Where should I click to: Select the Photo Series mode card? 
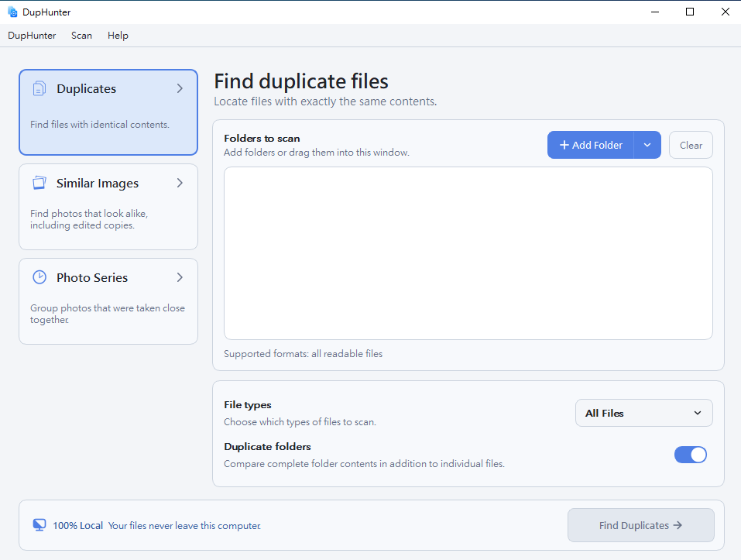108,301
